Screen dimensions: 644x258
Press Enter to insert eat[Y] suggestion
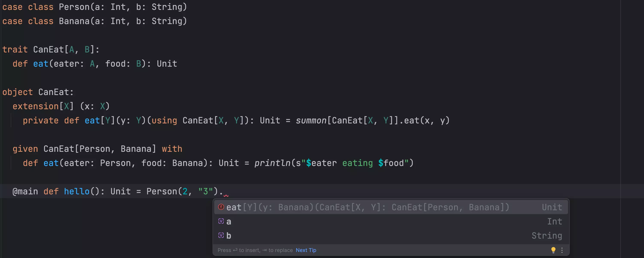[390, 207]
